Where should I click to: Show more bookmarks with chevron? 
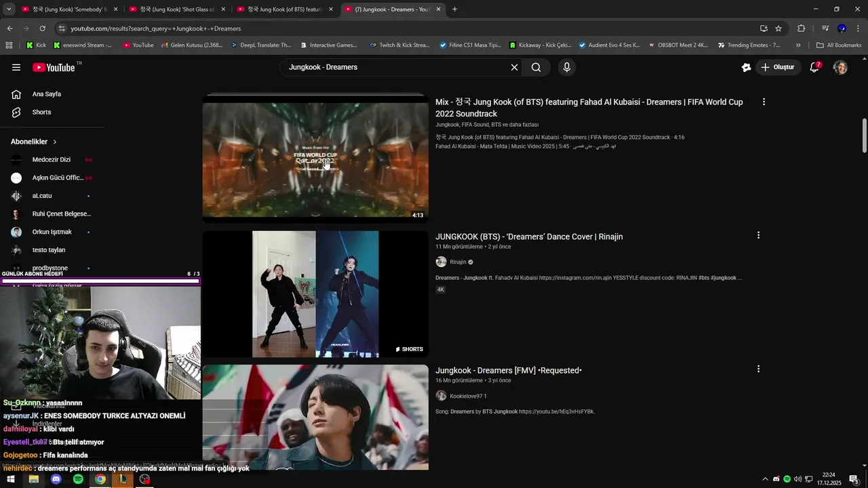pos(798,45)
